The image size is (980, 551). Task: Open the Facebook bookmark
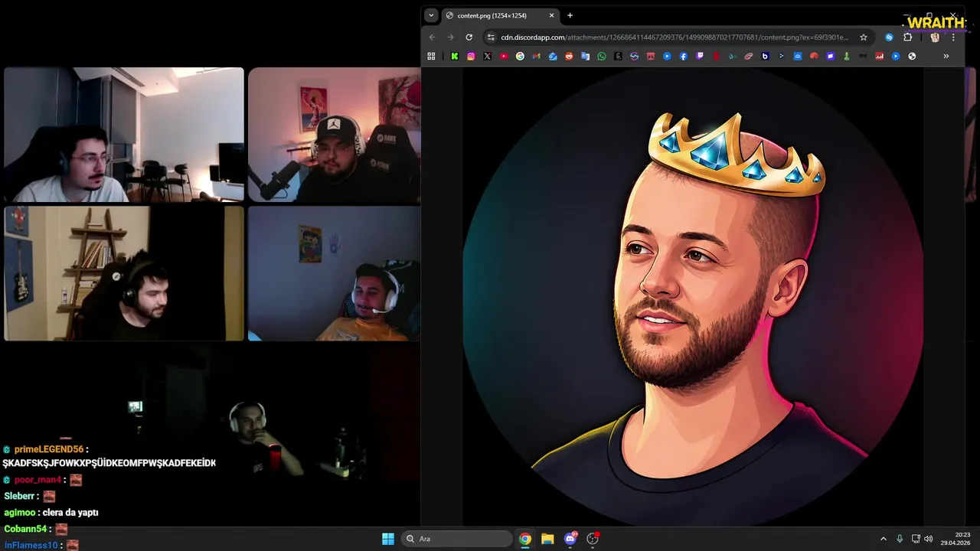pyautogui.click(x=684, y=56)
